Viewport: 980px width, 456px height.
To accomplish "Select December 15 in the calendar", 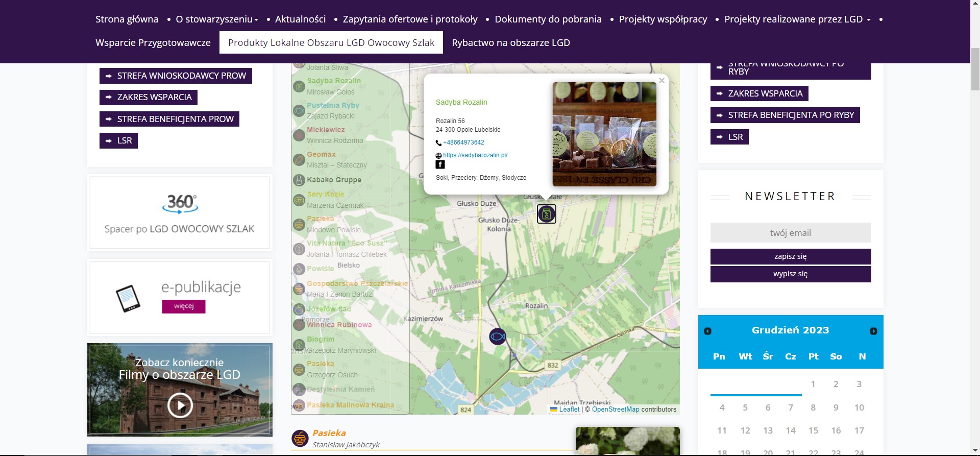I will [813, 430].
